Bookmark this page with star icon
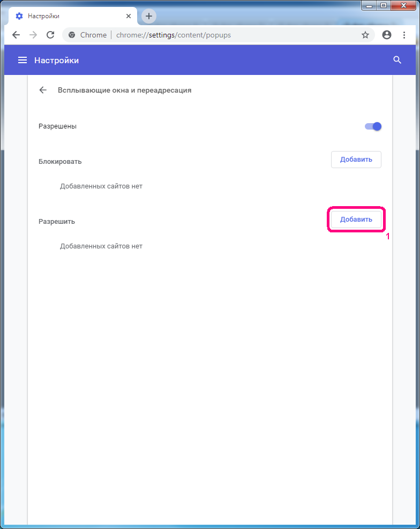 tap(365, 35)
